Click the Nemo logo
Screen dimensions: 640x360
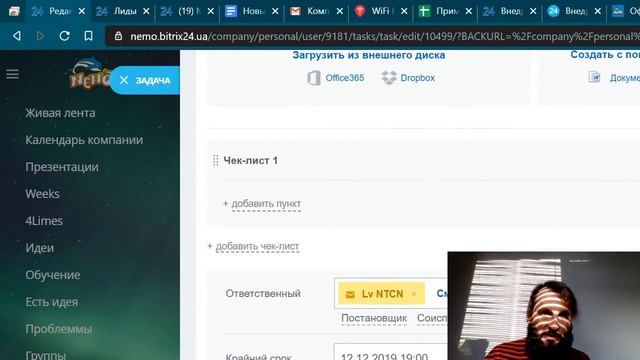[89, 73]
